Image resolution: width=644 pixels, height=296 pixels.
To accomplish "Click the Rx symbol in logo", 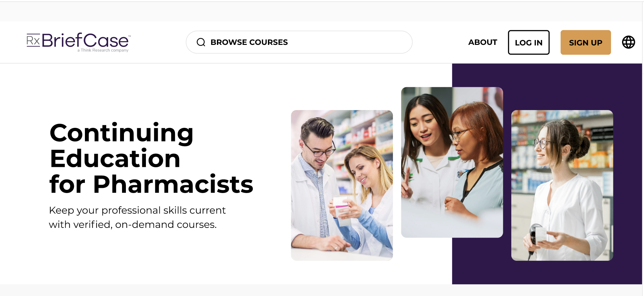I will (x=33, y=40).
